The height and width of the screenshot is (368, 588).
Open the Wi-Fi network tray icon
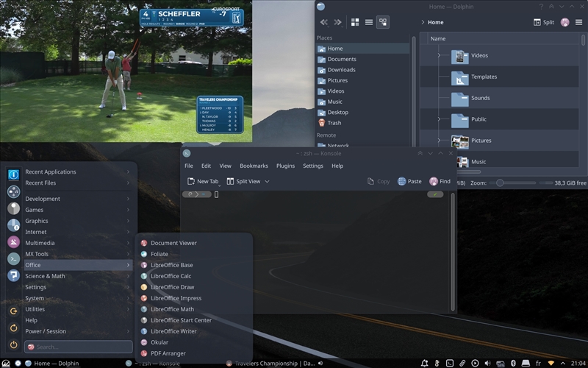click(551, 363)
